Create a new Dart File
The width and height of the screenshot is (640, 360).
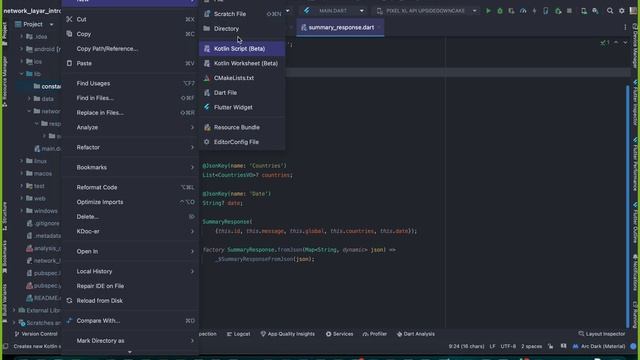click(x=242, y=93)
